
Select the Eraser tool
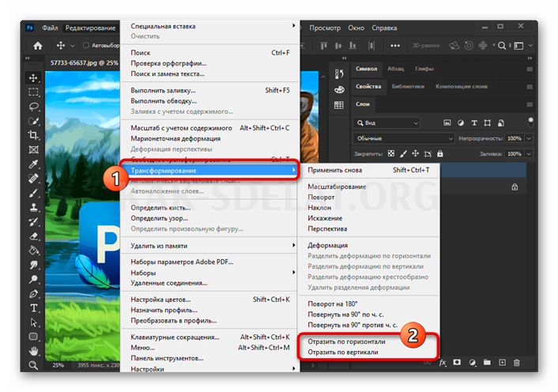pyautogui.click(x=33, y=236)
